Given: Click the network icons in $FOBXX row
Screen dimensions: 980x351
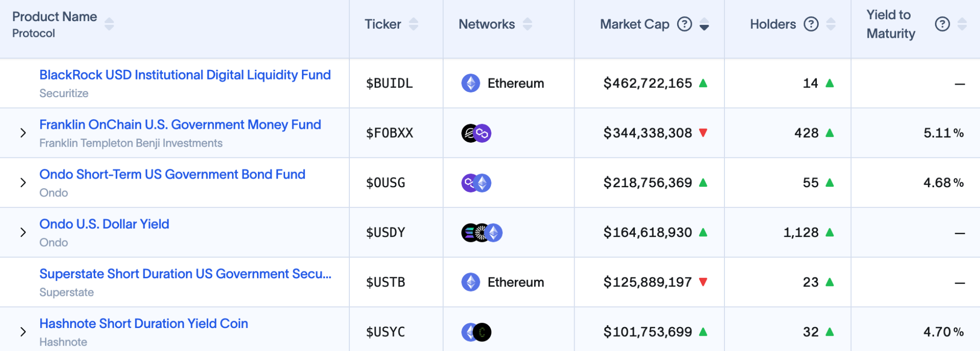Looking at the screenshot, I should (x=476, y=133).
